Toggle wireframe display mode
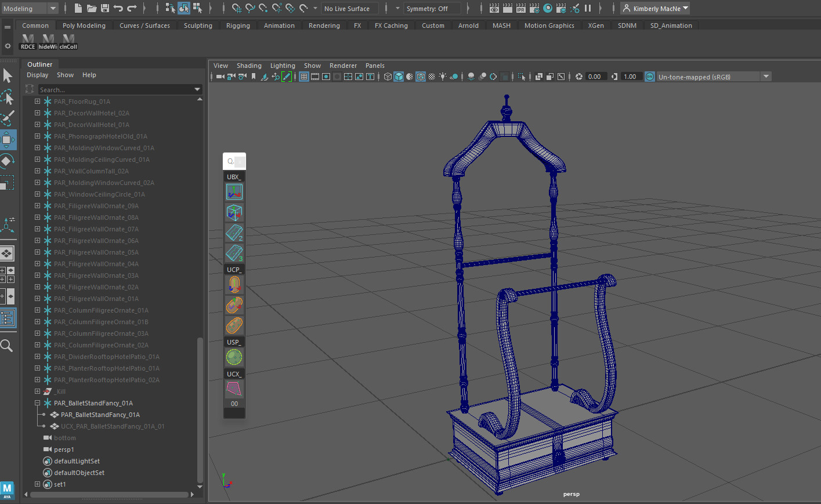 [388, 77]
